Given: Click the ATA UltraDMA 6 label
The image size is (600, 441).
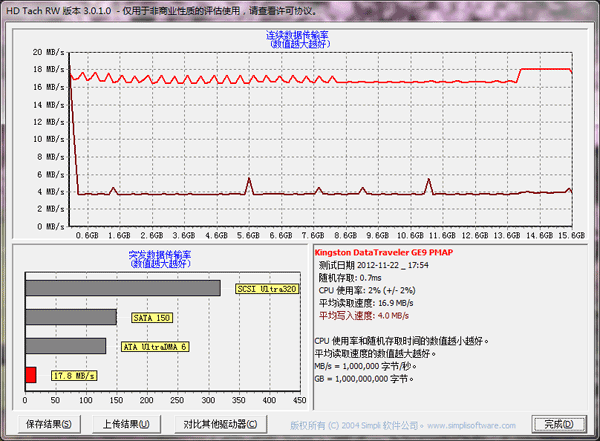Looking at the screenshot, I should coord(154,346).
